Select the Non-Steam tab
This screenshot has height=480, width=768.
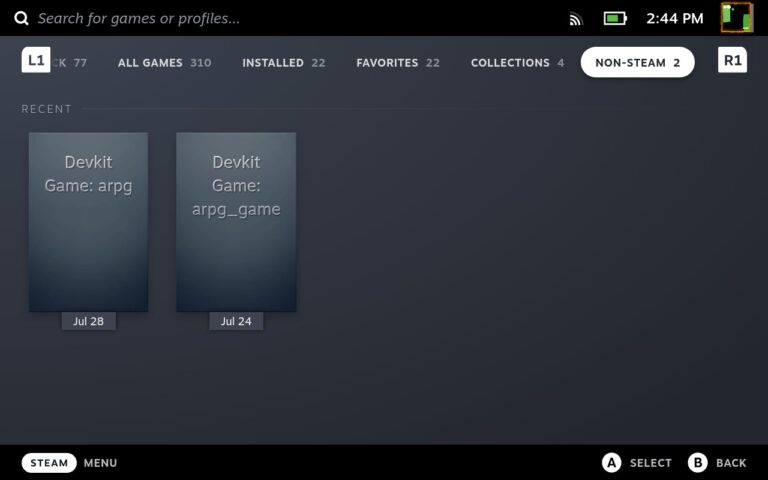click(x=637, y=62)
